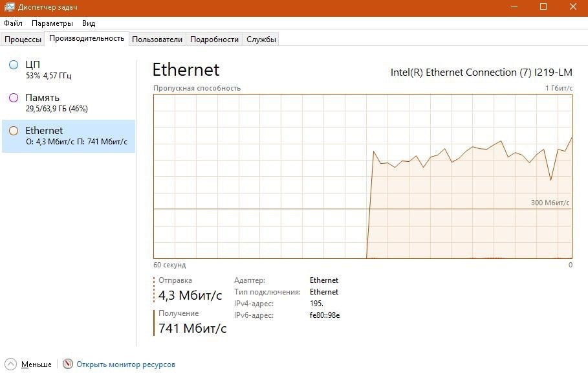The height and width of the screenshot is (380, 588).
Task: Switch to the Пользователи tab
Action: pos(157,39)
